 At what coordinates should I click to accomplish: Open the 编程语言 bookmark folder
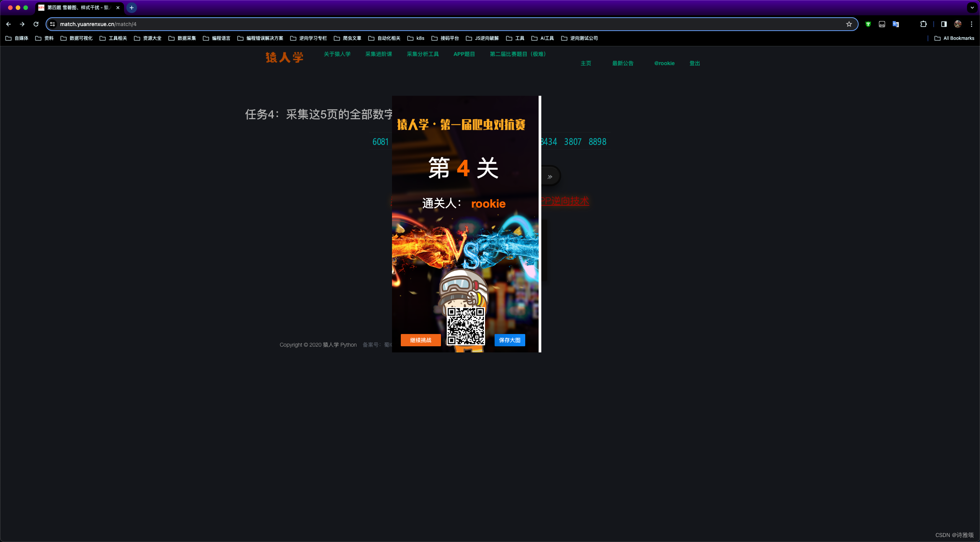pyautogui.click(x=217, y=38)
